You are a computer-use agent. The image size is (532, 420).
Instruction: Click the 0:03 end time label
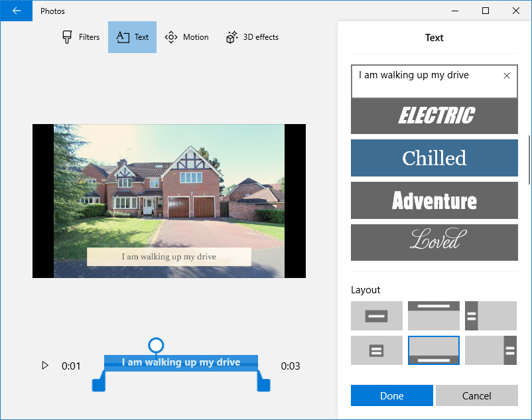click(x=291, y=366)
